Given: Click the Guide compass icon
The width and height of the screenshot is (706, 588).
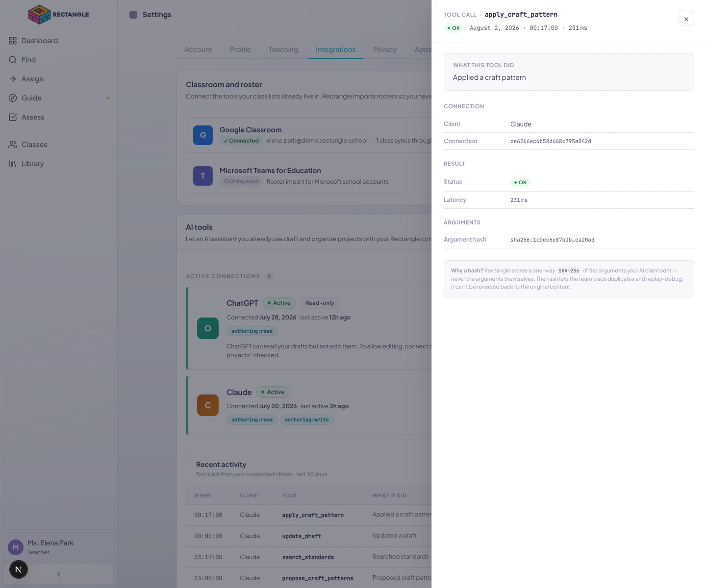Looking at the screenshot, I should click(x=13, y=98).
